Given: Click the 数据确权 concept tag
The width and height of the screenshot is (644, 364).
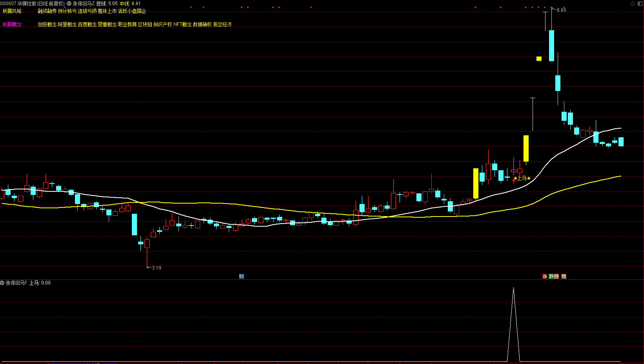Looking at the screenshot, I should [x=203, y=24].
